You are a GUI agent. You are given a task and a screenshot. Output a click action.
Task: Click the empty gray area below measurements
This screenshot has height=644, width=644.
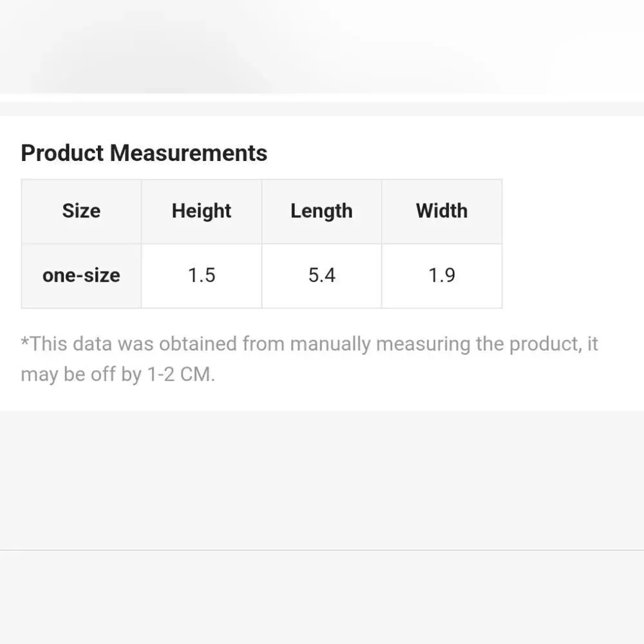click(322, 480)
